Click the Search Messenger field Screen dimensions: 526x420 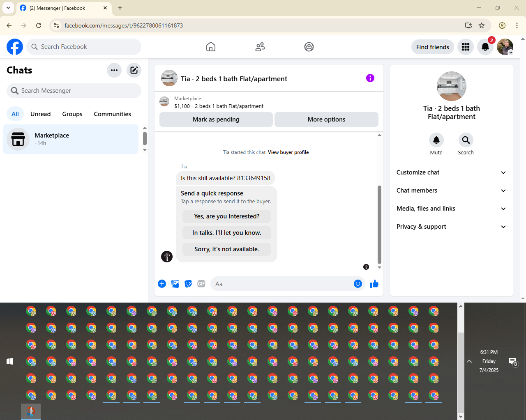[74, 91]
